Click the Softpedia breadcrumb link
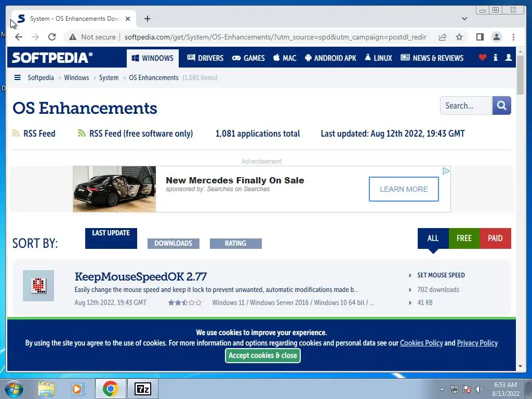 [x=41, y=78]
